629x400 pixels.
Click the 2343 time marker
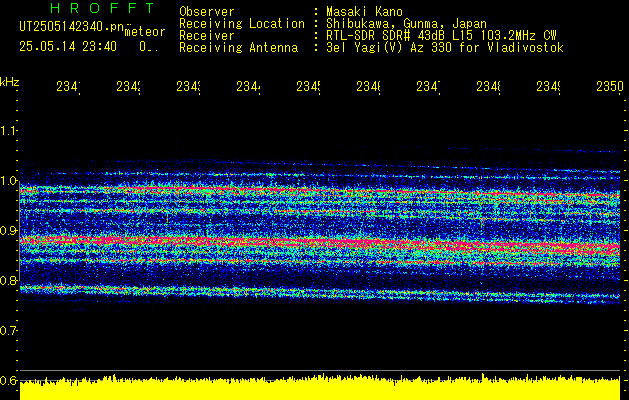[188, 87]
